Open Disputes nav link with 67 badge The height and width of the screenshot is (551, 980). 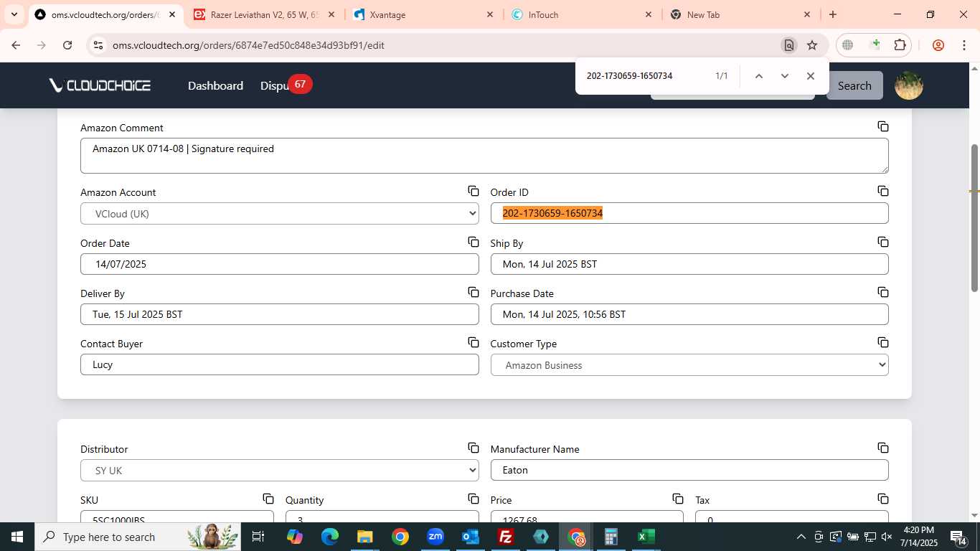(x=286, y=85)
